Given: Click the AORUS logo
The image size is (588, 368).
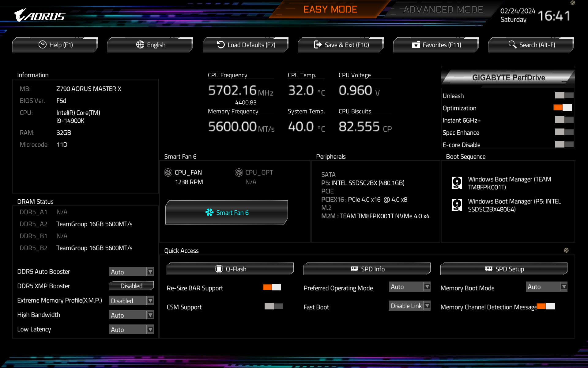Looking at the screenshot, I should coord(40,15).
